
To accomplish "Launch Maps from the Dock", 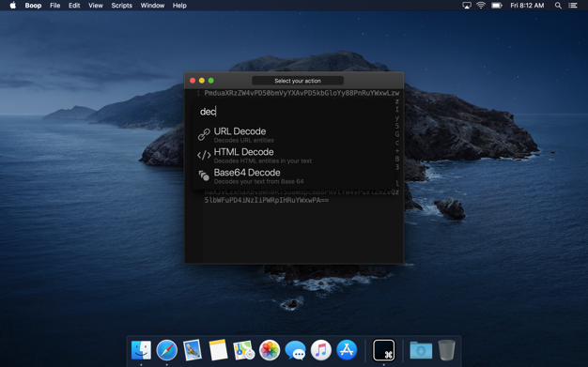I will point(244,350).
